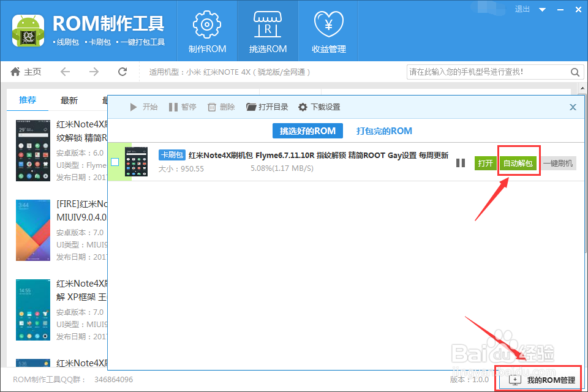Select the 红米Note4X Flyme ROM checkbox

(115, 162)
